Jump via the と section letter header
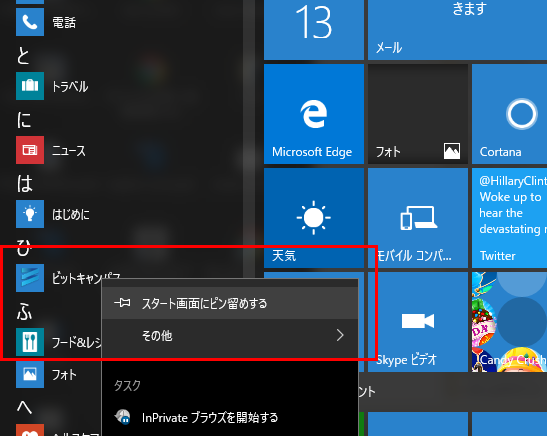The image size is (547, 436). pos(23,55)
